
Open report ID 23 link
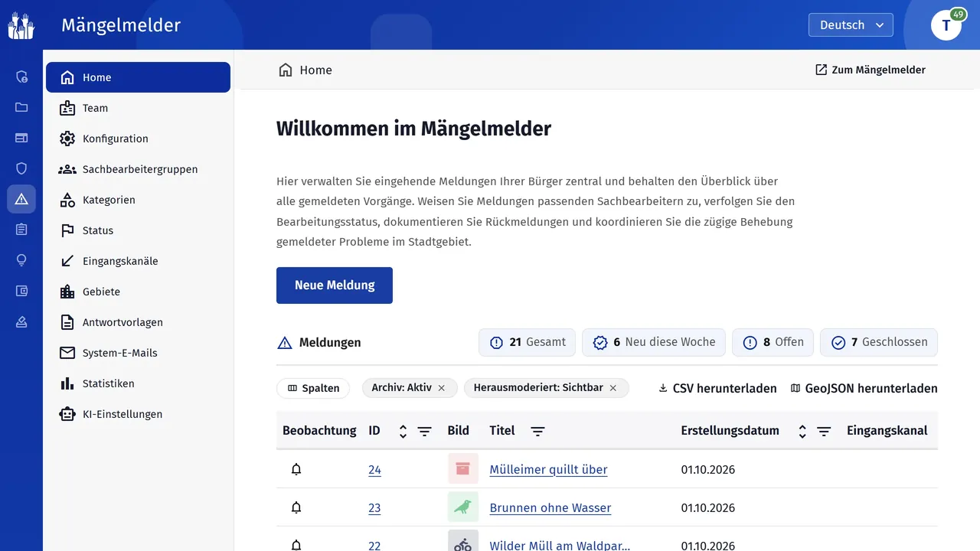coord(374,507)
